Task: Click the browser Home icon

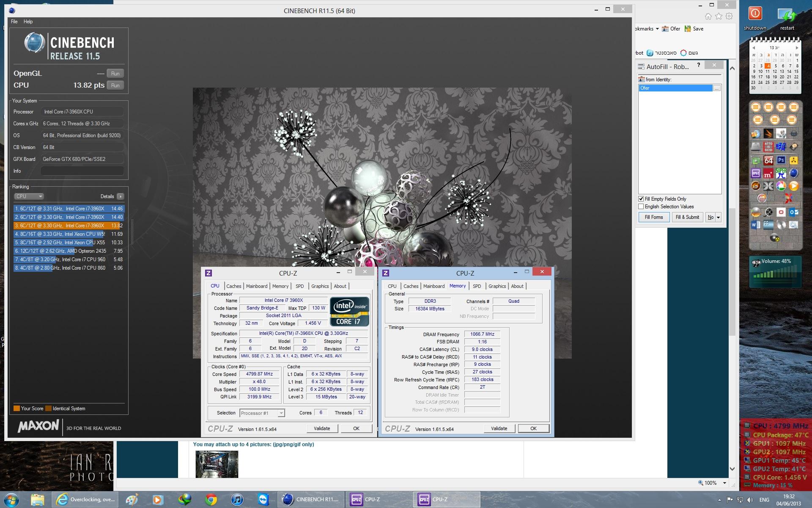Action: pyautogui.click(x=708, y=17)
